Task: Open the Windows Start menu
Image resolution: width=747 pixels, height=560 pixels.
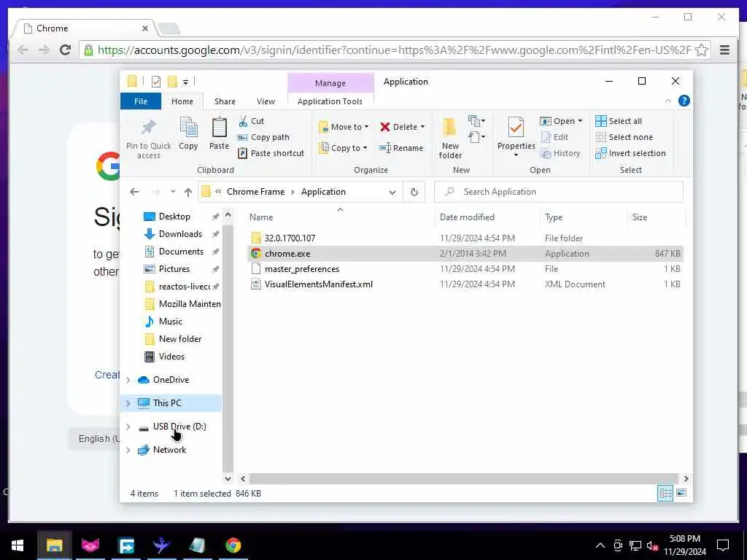Action: coord(18,545)
